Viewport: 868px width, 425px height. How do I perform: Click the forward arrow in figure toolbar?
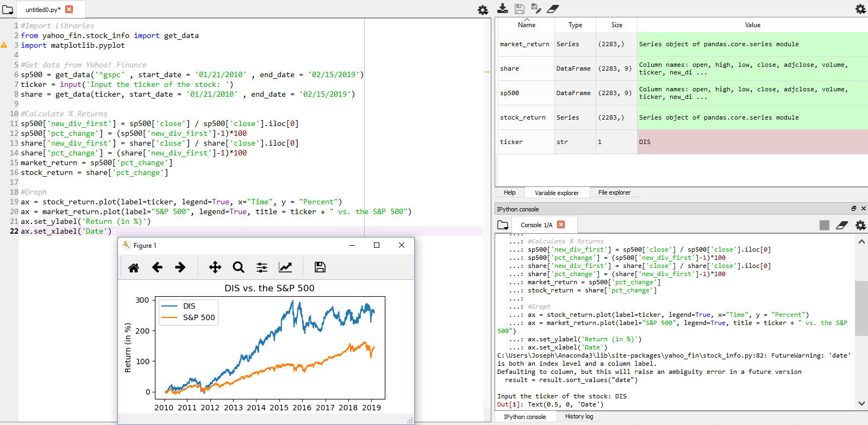tap(180, 267)
